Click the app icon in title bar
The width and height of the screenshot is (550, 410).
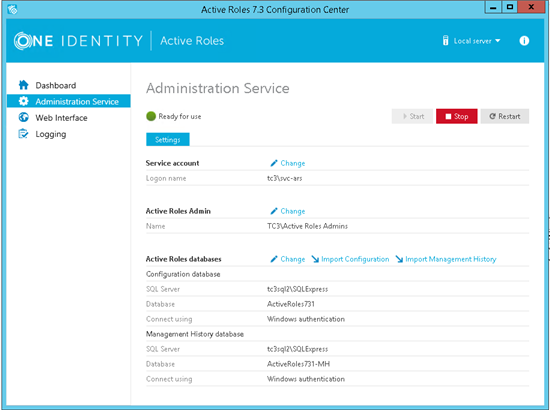(x=13, y=9)
